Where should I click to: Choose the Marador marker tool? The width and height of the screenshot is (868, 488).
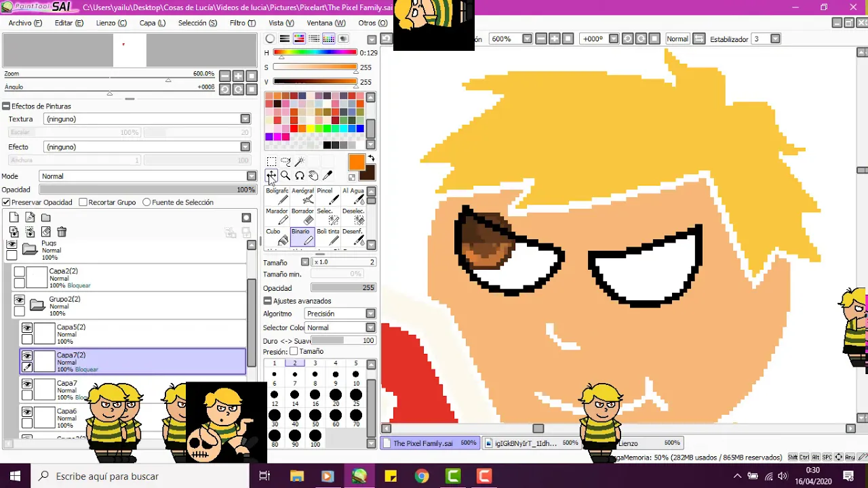pos(277,216)
